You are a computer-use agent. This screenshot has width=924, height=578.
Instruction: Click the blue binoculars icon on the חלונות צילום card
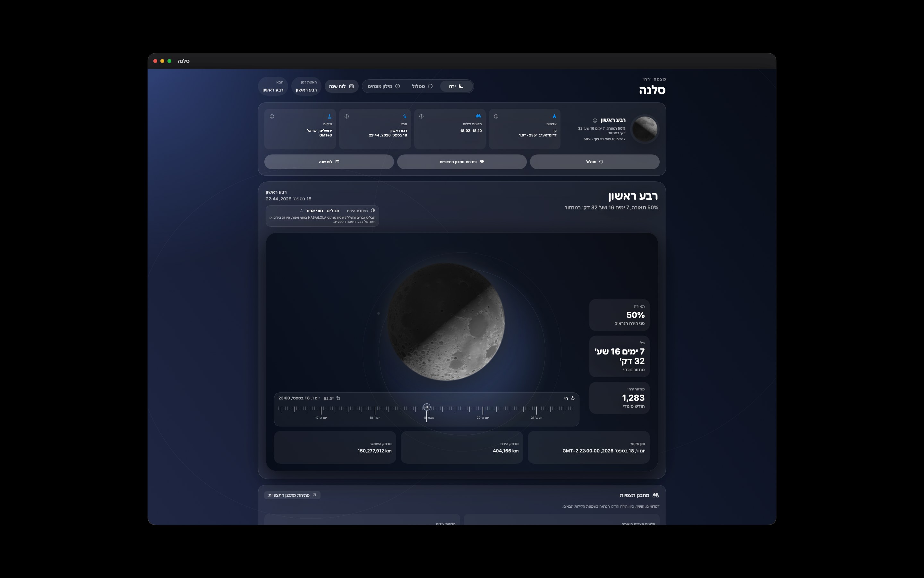tap(478, 116)
